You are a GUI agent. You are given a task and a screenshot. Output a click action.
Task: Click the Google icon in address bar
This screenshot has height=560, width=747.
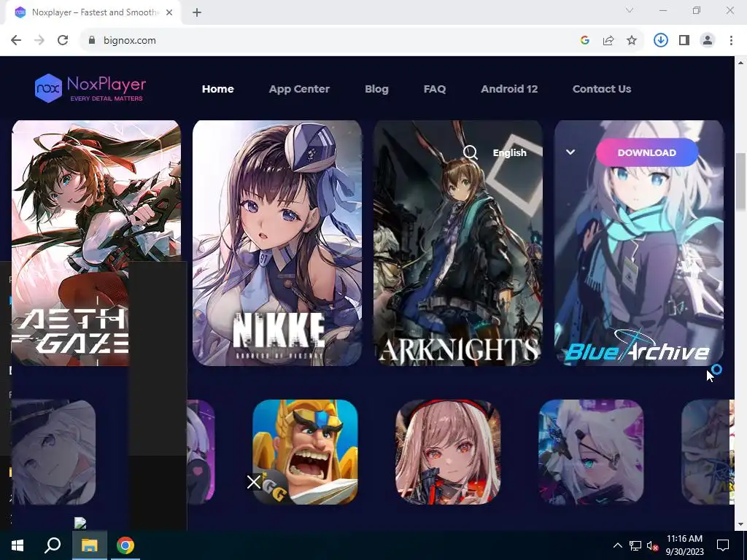point(585,41)
